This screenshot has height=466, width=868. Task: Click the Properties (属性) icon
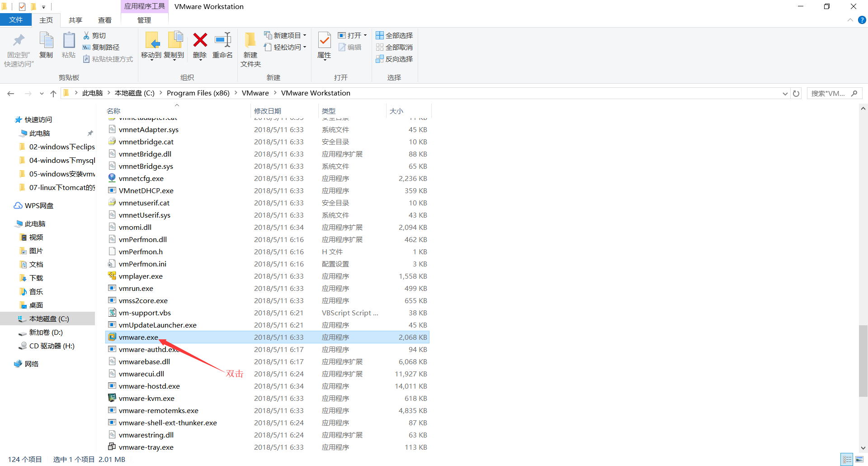(324, 40)
